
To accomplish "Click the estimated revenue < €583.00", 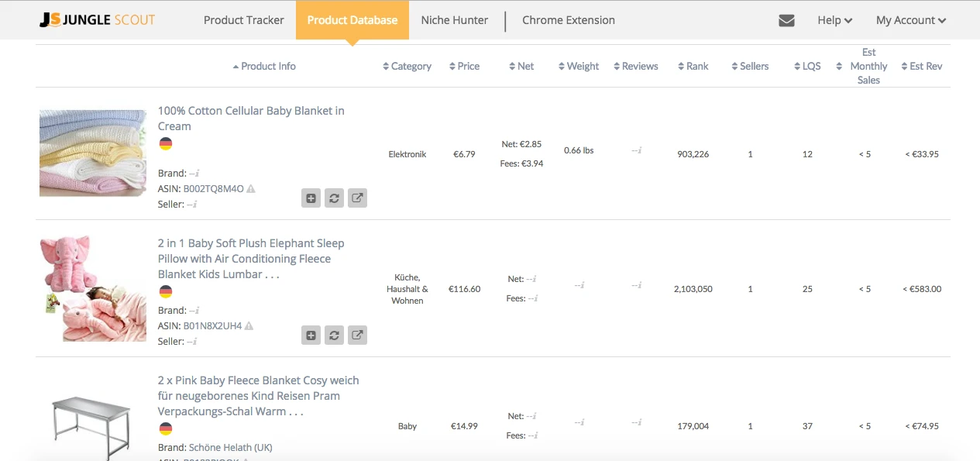I will [x=921, y=289].
